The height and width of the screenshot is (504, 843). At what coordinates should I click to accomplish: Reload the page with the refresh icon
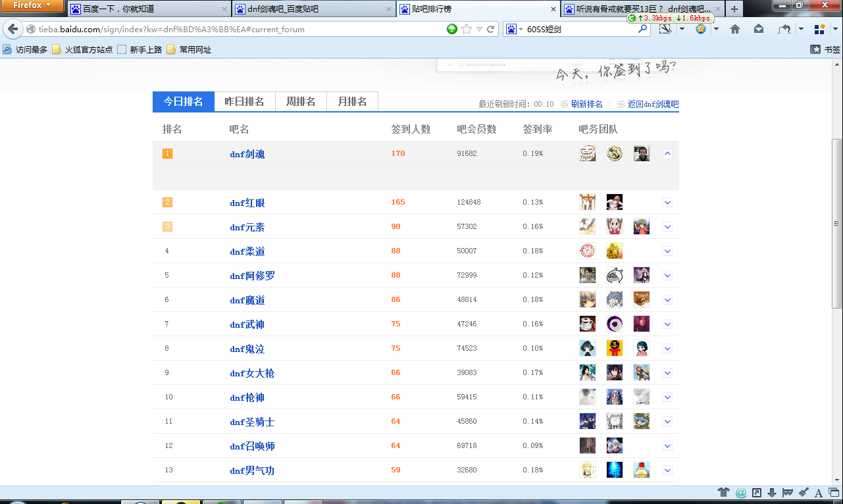tap(490, 29)
